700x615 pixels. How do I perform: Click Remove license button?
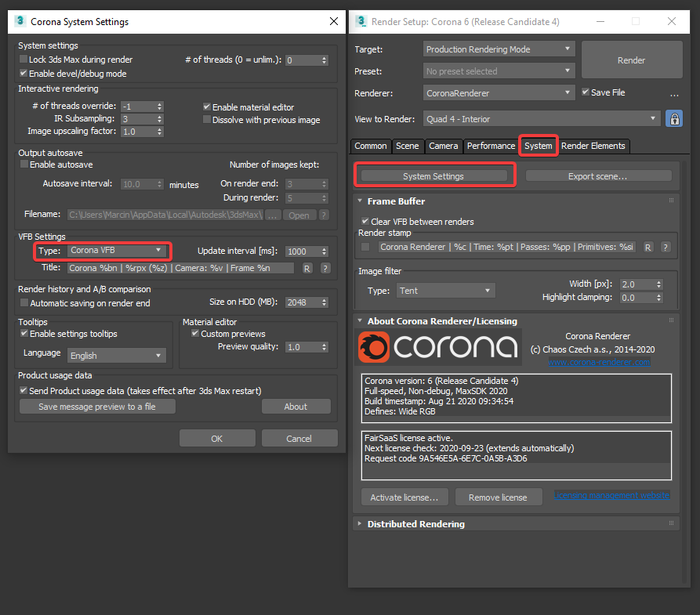pos(499,497)
